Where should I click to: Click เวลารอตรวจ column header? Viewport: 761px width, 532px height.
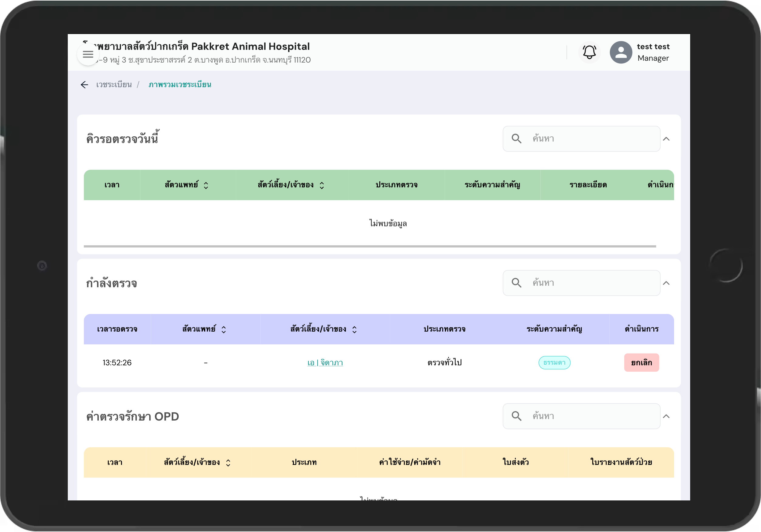pyautogui.click(x=117, y=329)
